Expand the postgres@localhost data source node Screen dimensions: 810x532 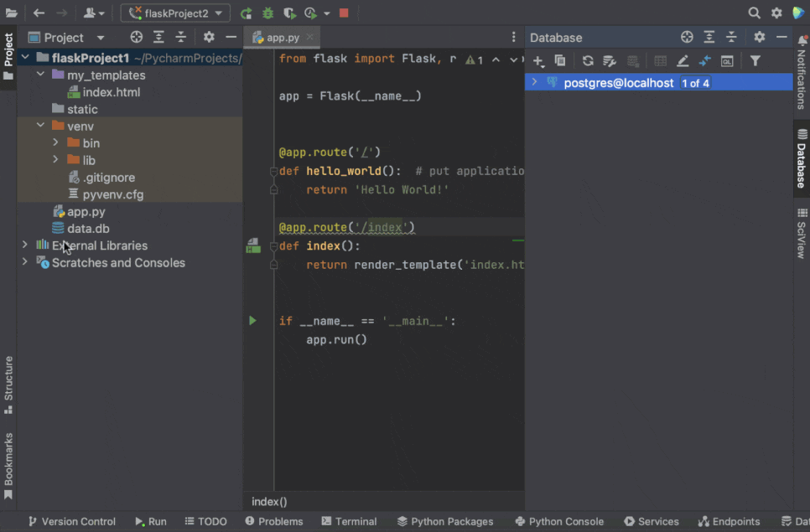(x=534, y=82)
